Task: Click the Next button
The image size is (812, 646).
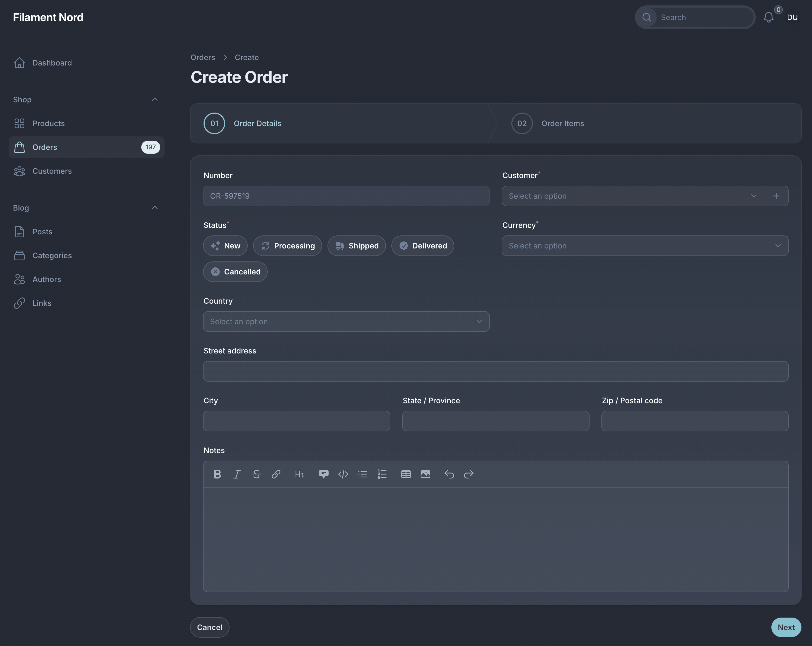Action: pyautogui.click(x=786, y=627)
